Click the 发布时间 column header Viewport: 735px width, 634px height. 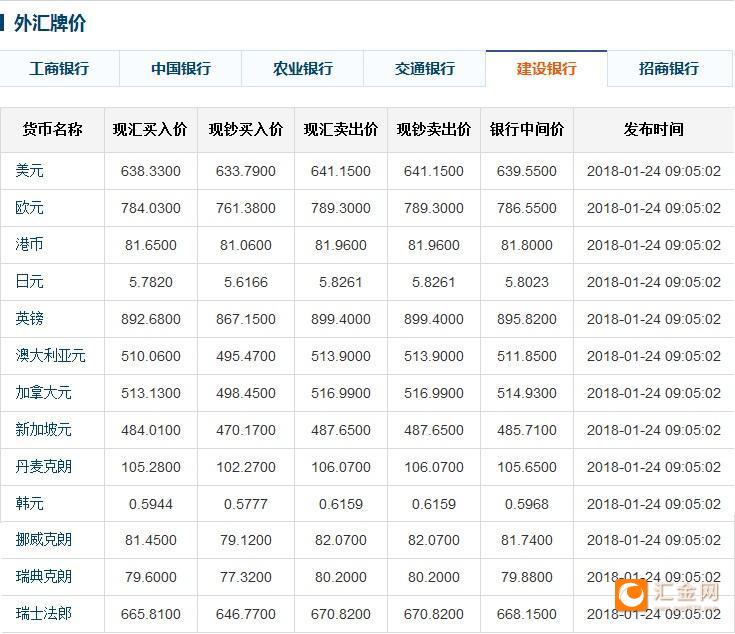tap(653, 129)
